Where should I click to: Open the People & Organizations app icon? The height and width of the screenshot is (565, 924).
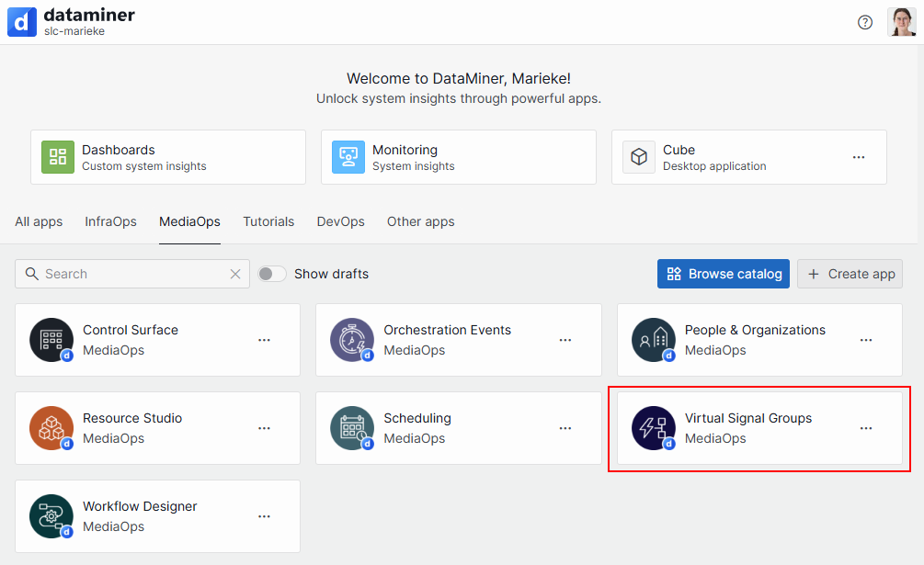point(653,339)
